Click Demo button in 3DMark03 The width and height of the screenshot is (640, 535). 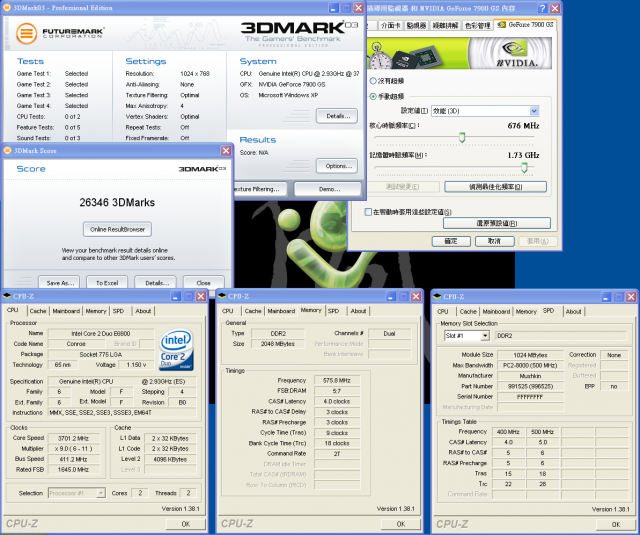pos(328,189)
